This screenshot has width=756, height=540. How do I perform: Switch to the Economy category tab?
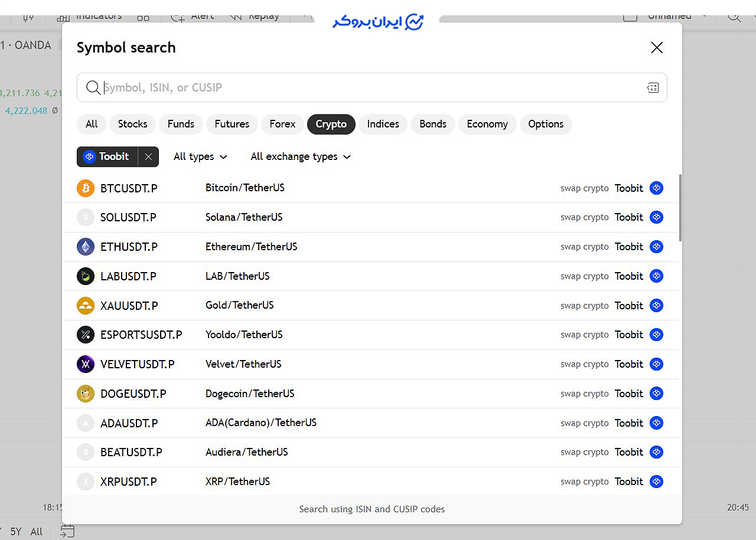(x=487, y=124)
